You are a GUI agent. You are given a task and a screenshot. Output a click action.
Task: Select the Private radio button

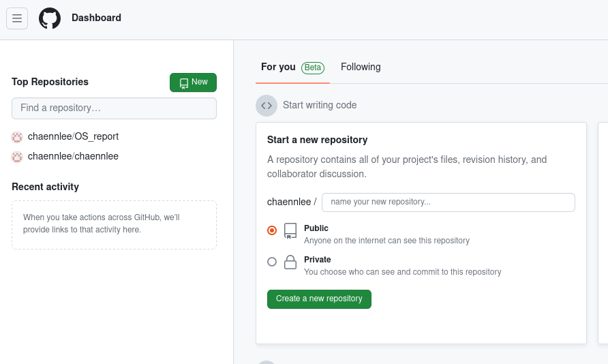(272, 262)
